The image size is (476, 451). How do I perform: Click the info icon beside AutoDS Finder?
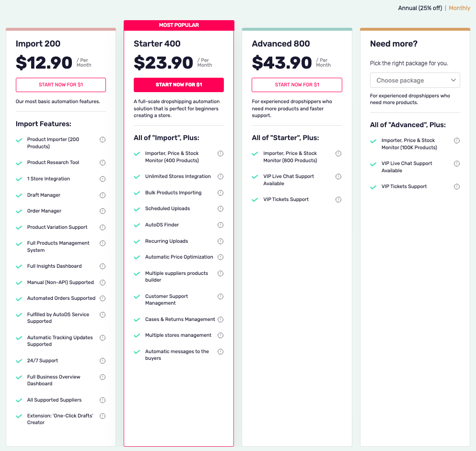(220, 225)
